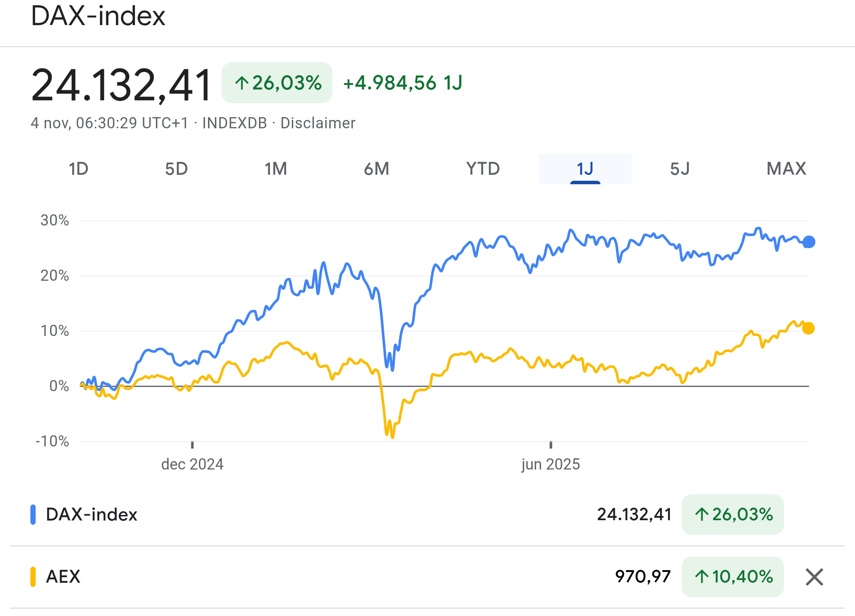The width and height of the screenshot is (855, 616).
Task: Click the yellow AEX legend color bar
Action: click(33, 577)
